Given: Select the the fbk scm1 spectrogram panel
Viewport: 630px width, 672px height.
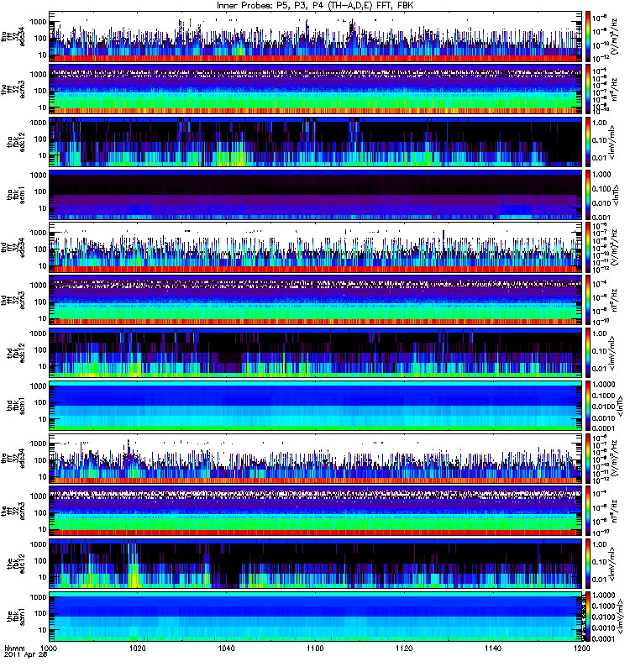Looking at the screenshot, I should pyautogui.click(x=316, y=617).
